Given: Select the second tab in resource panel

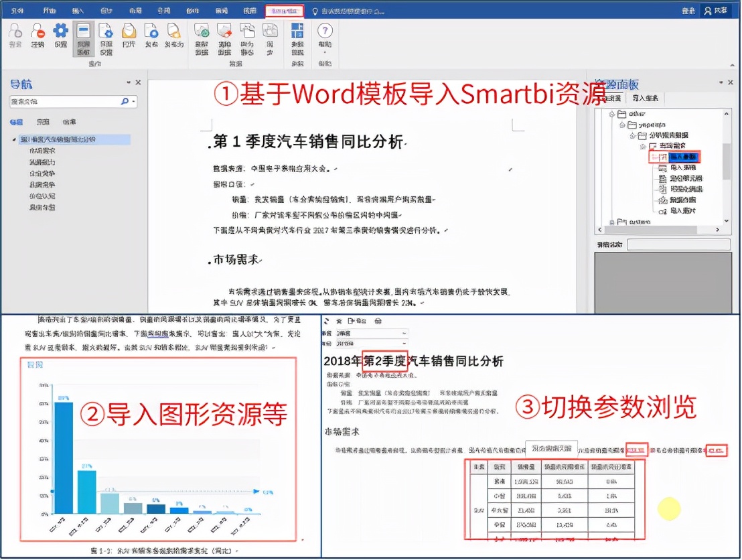Looking at the screenshot, I should (645, 98).
